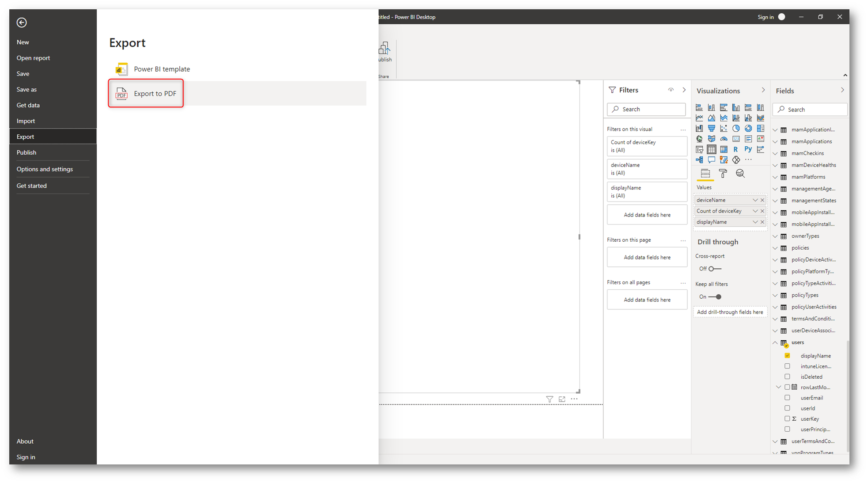Select the Q&A speech bubble visual

click(711, 160)
